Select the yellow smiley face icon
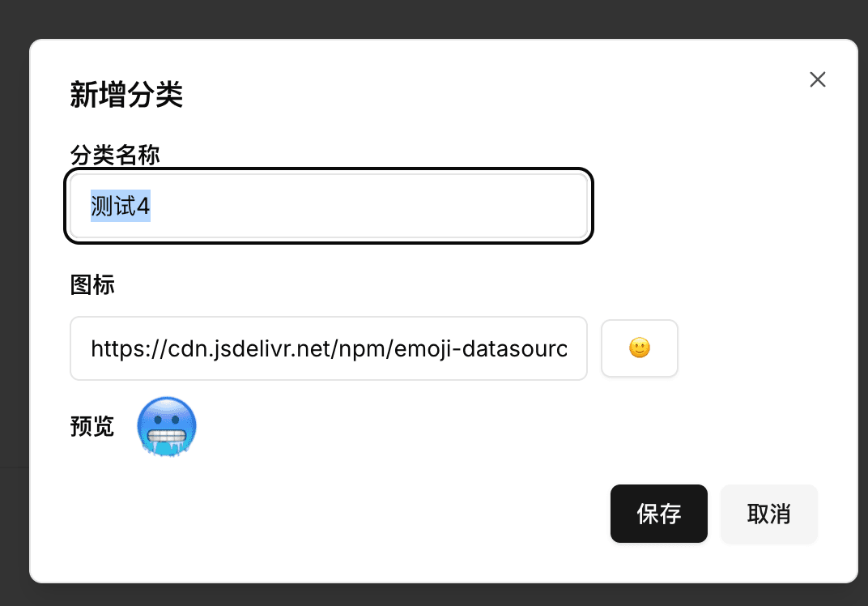The width and height of the screenshot is (868, 606). (x=639, y=348)
